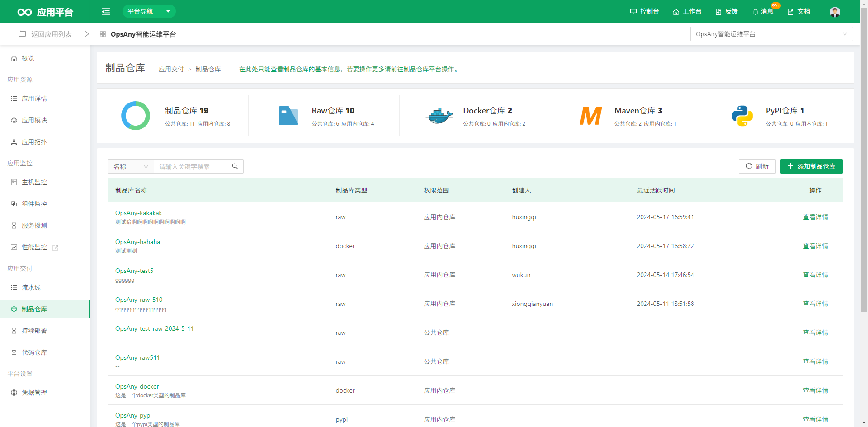Click 应用交付 breadcrumb
Image resolution: width=868 pixels, height=427 pixels.
(x=171, y=69)
